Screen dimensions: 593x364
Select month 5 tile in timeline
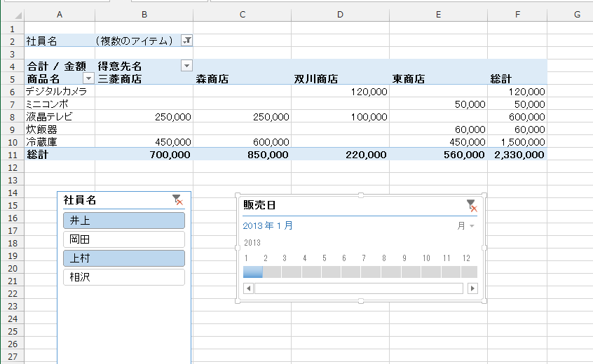pos(332,272)
